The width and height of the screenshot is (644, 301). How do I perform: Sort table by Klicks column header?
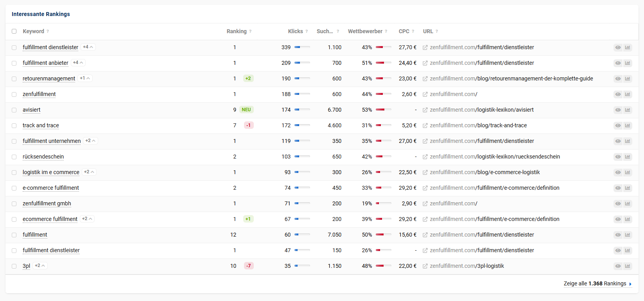point(296,31)
